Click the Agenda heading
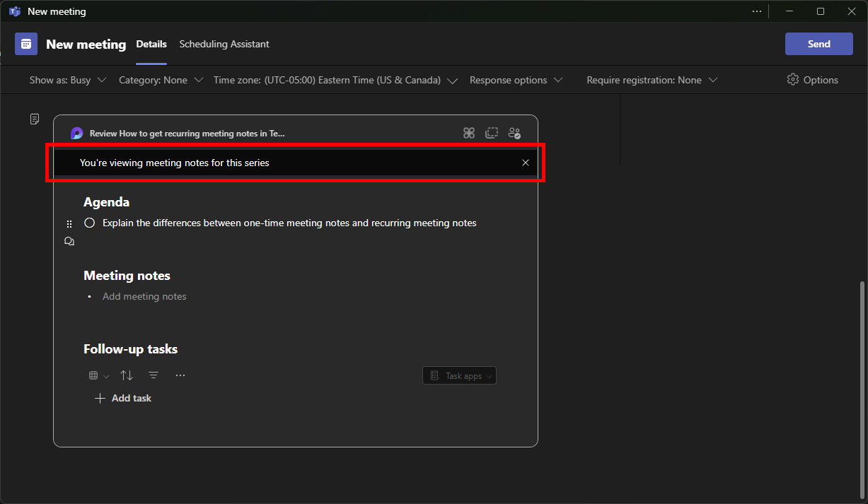The image size is (868, 504). click(x=107, y=202)
